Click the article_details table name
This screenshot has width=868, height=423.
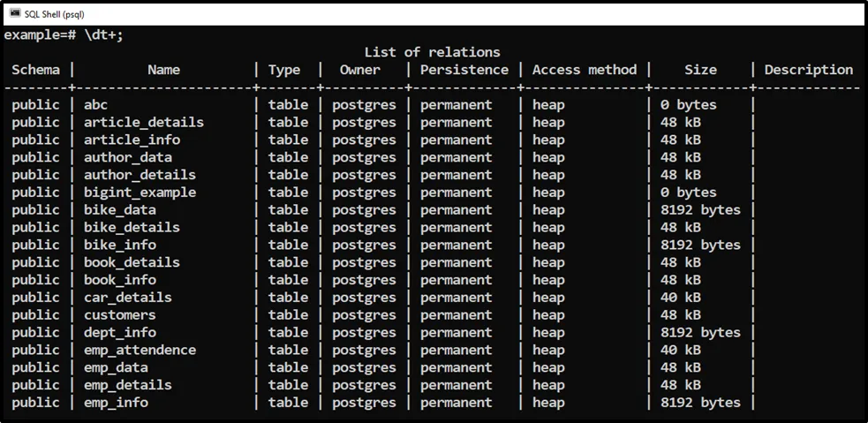pos(143,122)
